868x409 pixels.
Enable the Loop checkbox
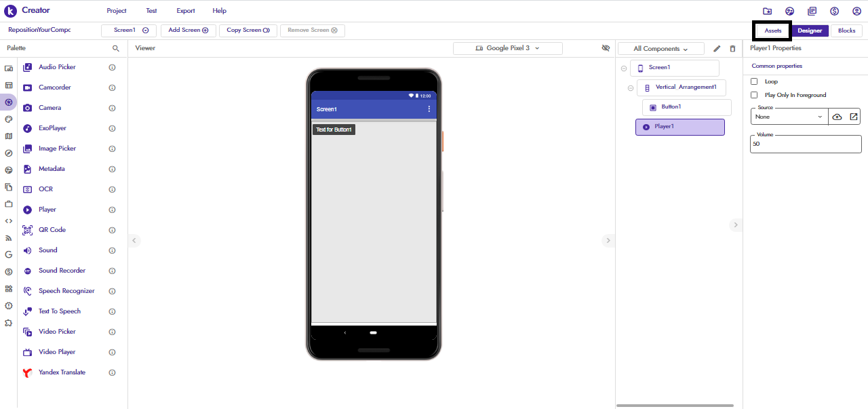(754, 81)
